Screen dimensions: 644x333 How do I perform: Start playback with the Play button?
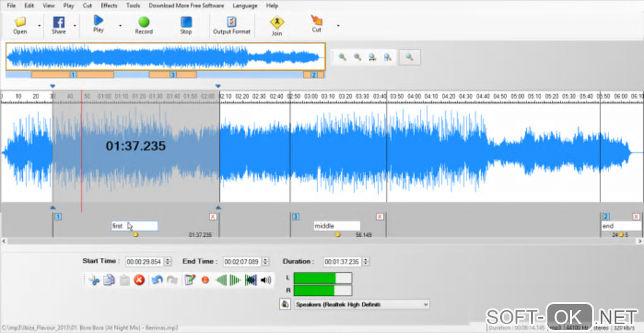(98, 24)
